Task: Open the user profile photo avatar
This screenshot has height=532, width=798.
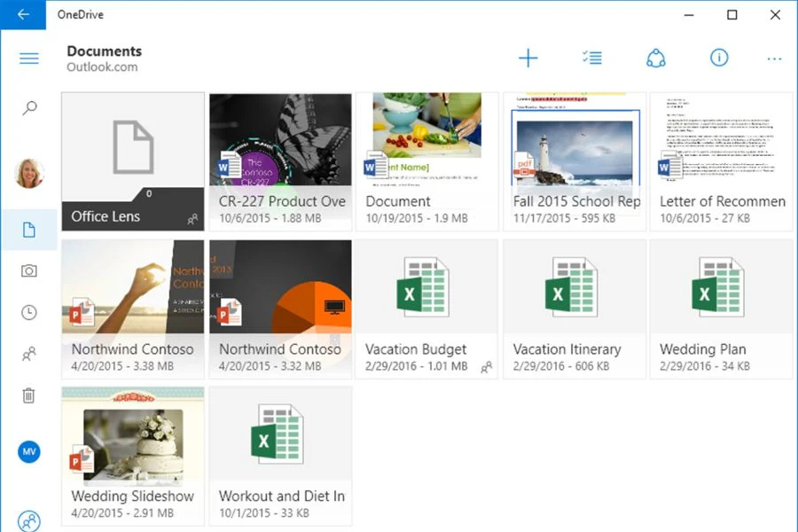Action: click(x=29, y=173)
